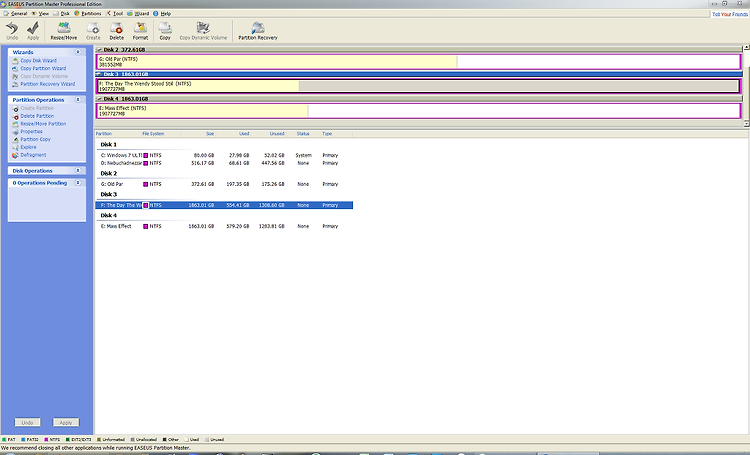Sort by the Status column header
The image size is (750, 455).
point(303,134)
